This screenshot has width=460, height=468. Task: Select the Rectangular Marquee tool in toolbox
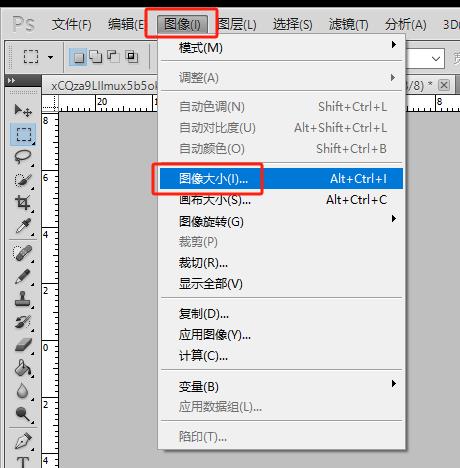pyautogui.click(x=23, y=134)
